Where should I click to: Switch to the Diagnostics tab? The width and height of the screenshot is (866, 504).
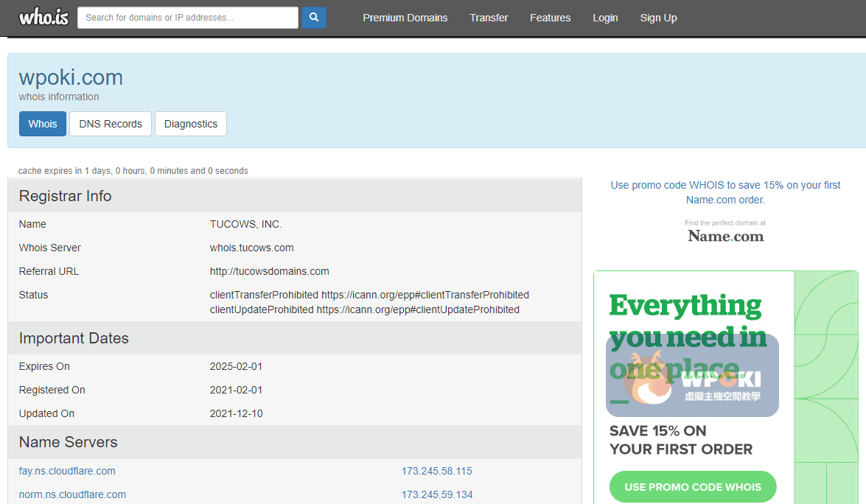point(191,124)
